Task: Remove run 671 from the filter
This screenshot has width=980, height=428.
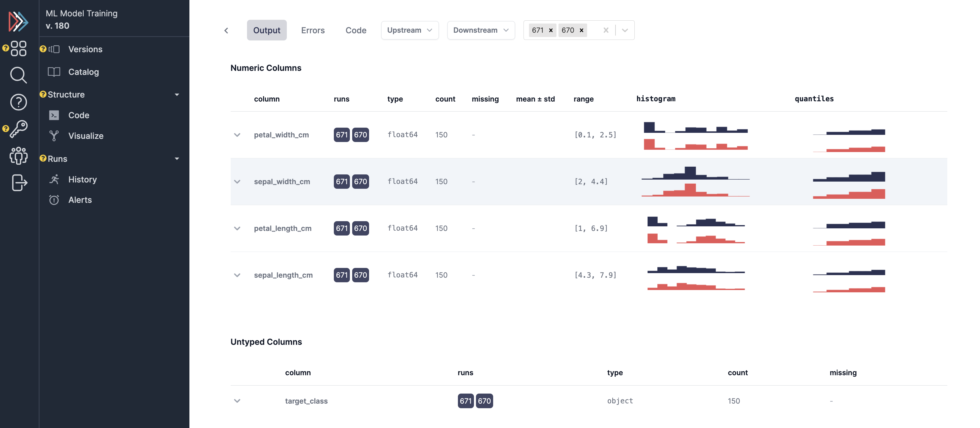Action: point(550,30)
